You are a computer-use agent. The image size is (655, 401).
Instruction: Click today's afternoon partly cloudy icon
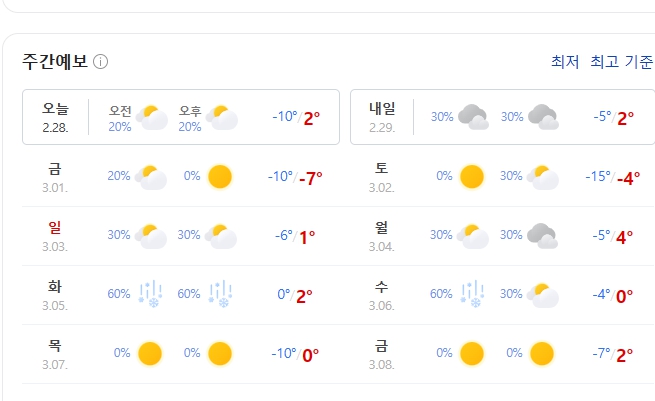pos(222,118)
